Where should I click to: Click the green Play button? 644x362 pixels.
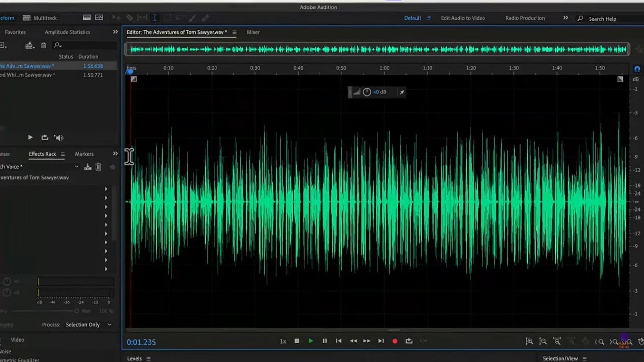tap(311, 341)
